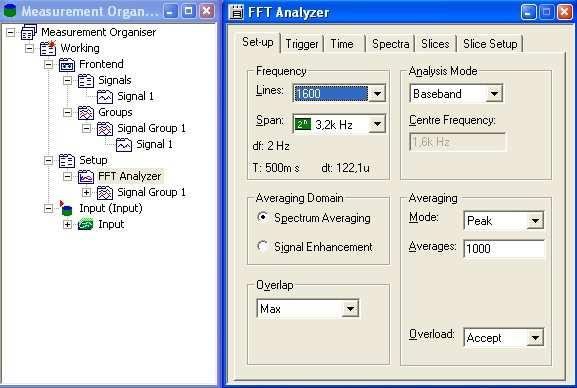Click the Signals folder icon
Image resolution: width=577 pixels, height=388 pixels.
click(86, 80)
